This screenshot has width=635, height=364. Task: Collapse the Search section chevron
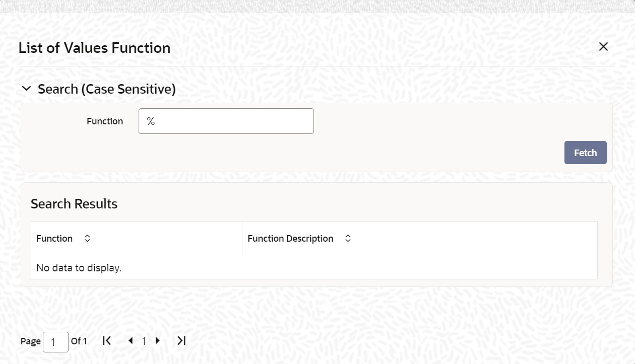tap(26, 89)
